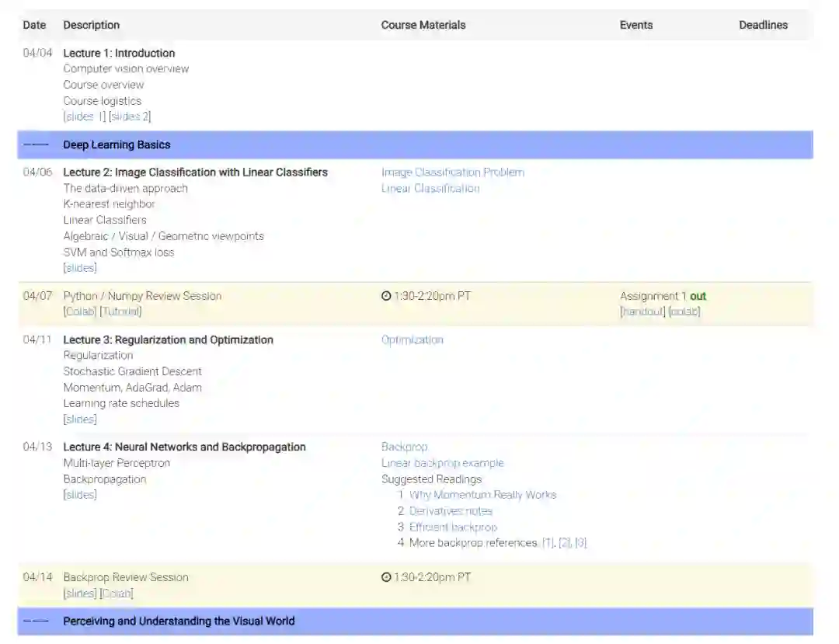View slides for Lecture 3 Regularization and Optimization
The height and width of the screenshot is (644, 839).
pyautogui.click(x=80, y=419)
